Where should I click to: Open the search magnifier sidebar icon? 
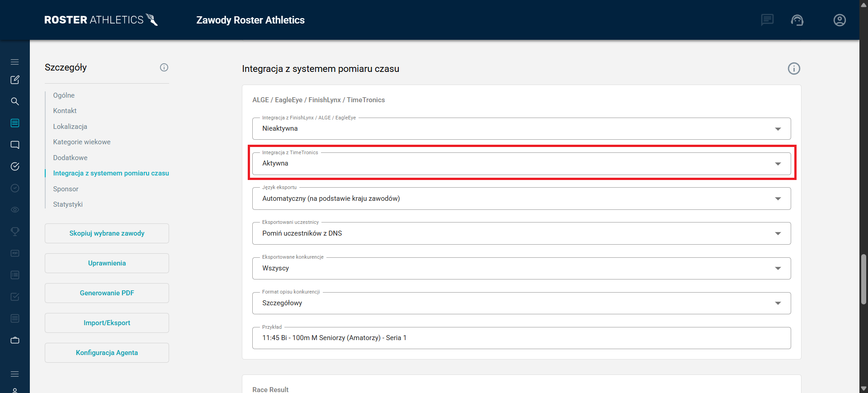point(15,101)
